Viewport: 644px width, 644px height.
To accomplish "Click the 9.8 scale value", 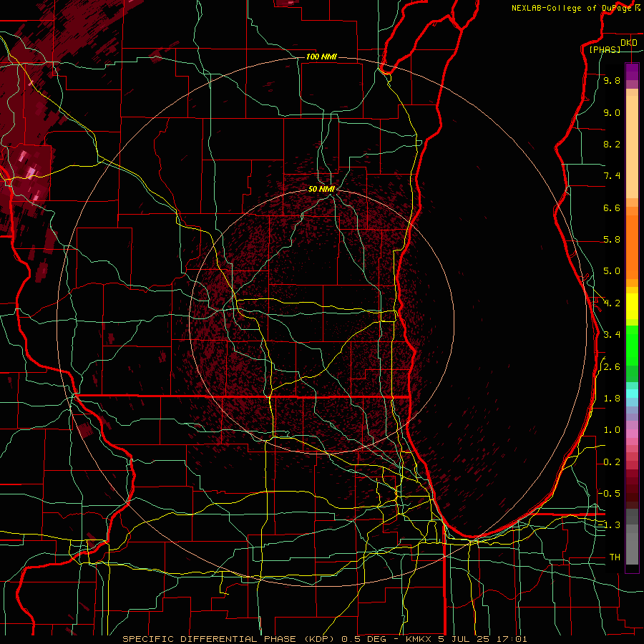I will 612,81.
